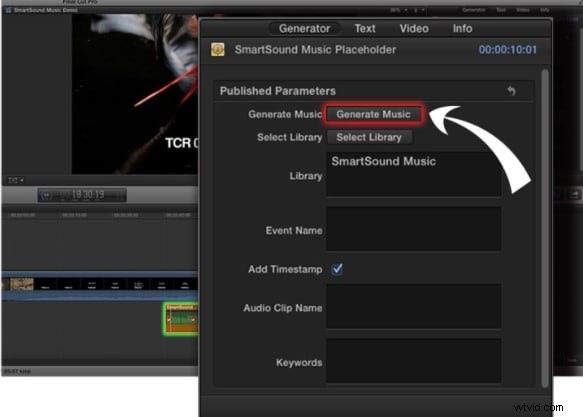Click the SmartSound Music Placeholder title
Viewport: 583px width, 417px height.
tap(315, 50)
